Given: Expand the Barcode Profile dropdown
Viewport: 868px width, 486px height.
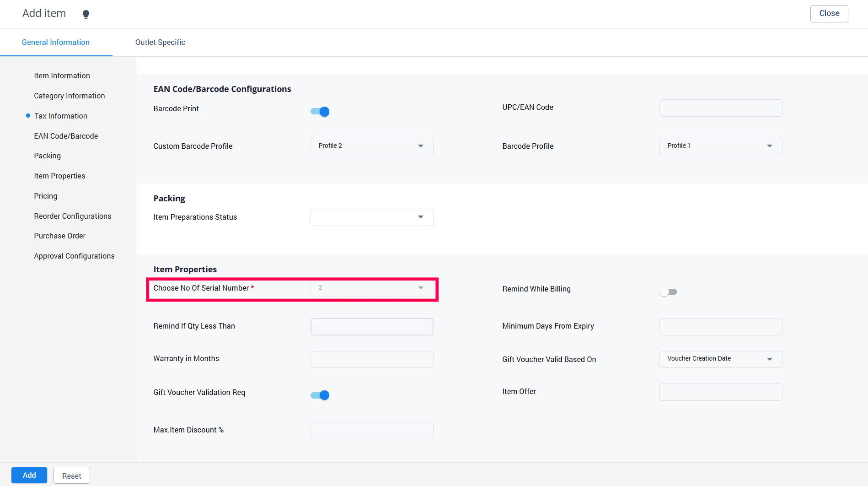Looking at the screenshot, I should pyautogui.click(x=720, y=146).
